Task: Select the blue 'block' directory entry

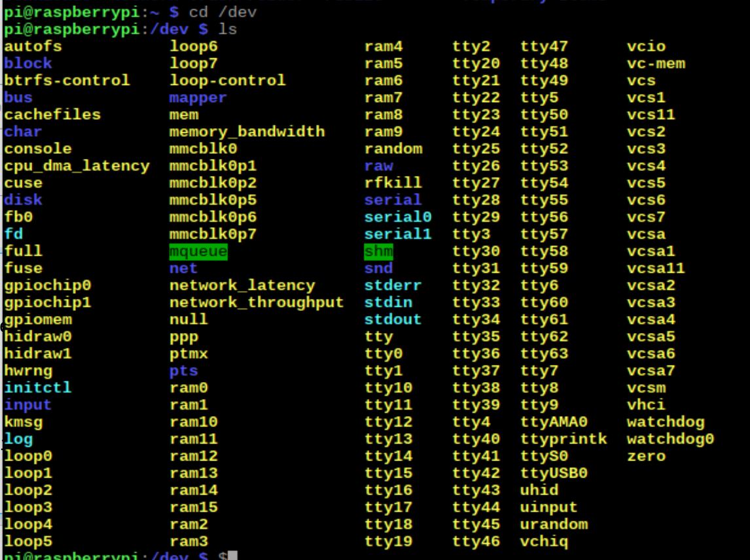Action: 27,63
